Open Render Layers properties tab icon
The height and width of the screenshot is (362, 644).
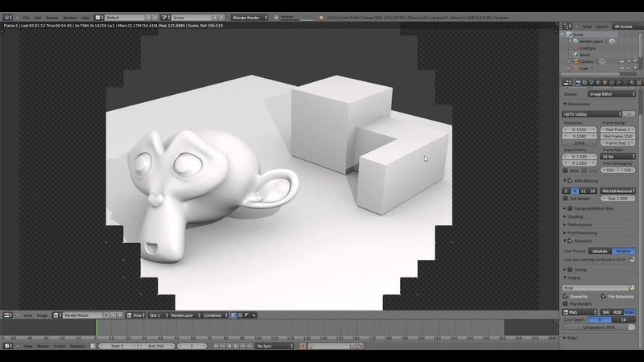pos(584,83)
